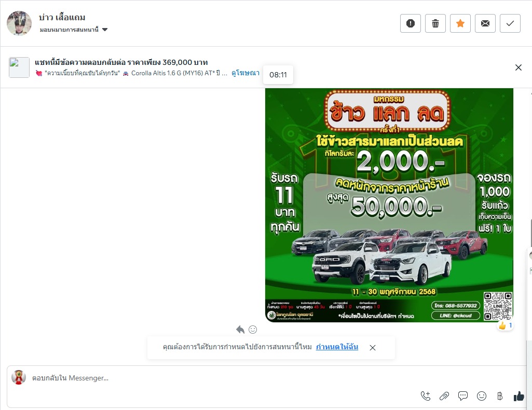Open emoji picker in composer
This screenshot has height=410, width=532.
482,396
